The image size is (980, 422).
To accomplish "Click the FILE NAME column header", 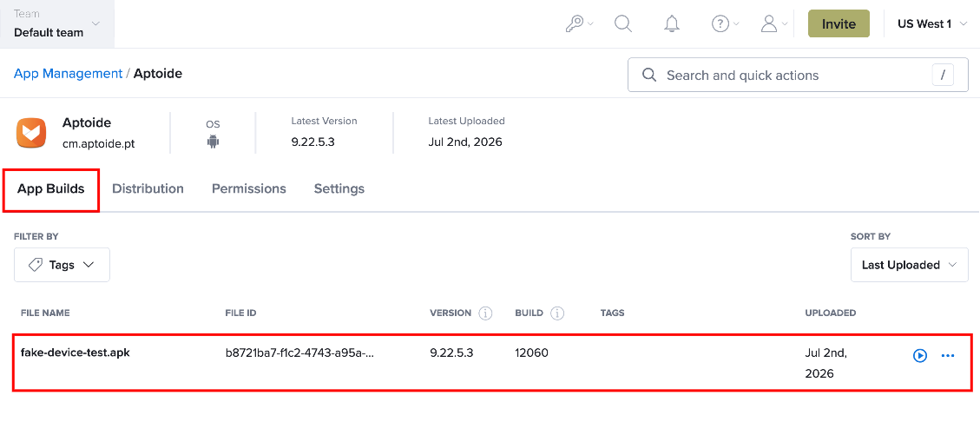I will click(x=45, y=313).
